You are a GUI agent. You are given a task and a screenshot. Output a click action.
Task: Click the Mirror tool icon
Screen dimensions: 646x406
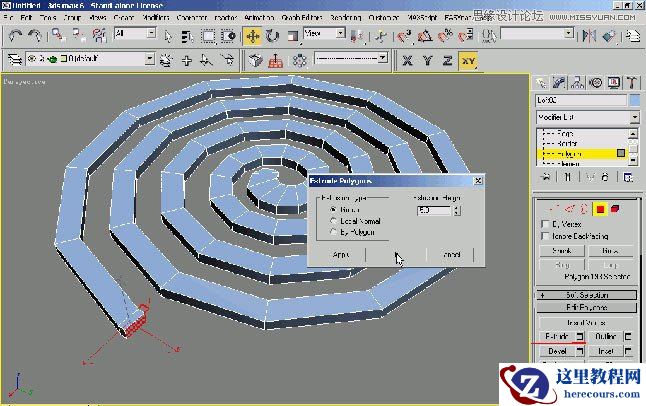coord(589,36)
